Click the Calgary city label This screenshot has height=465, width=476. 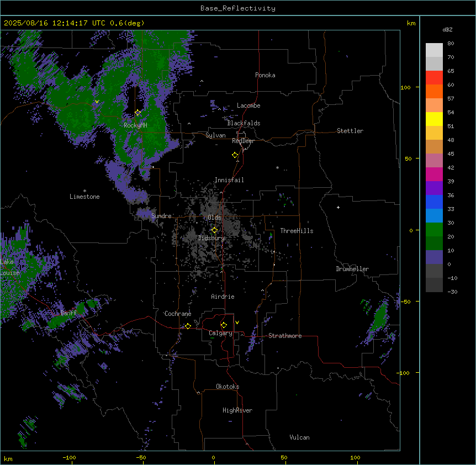(x=220, y=333)
